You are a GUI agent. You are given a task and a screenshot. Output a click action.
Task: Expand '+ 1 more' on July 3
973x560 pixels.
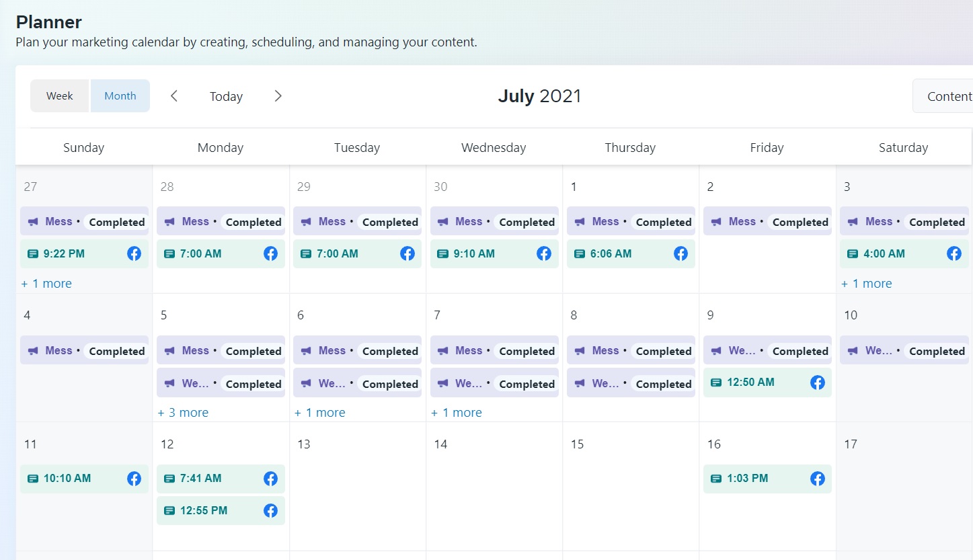[866, 284]
